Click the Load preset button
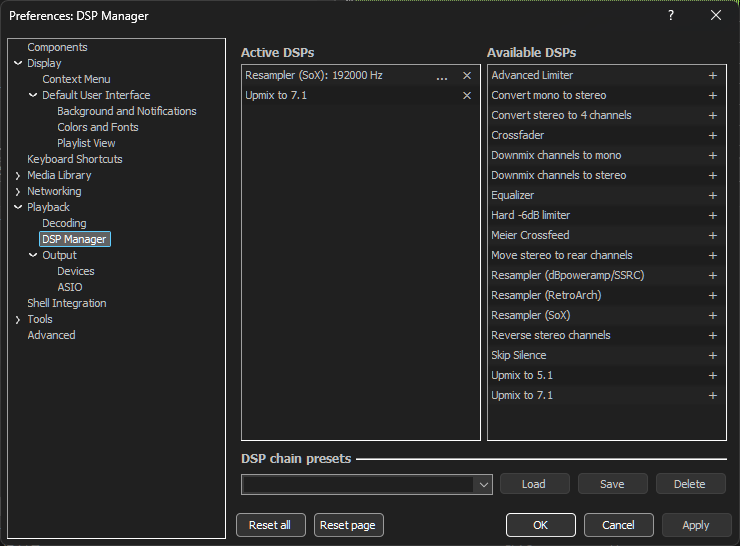This screenshot has height=546, width=740. [534, 484]
